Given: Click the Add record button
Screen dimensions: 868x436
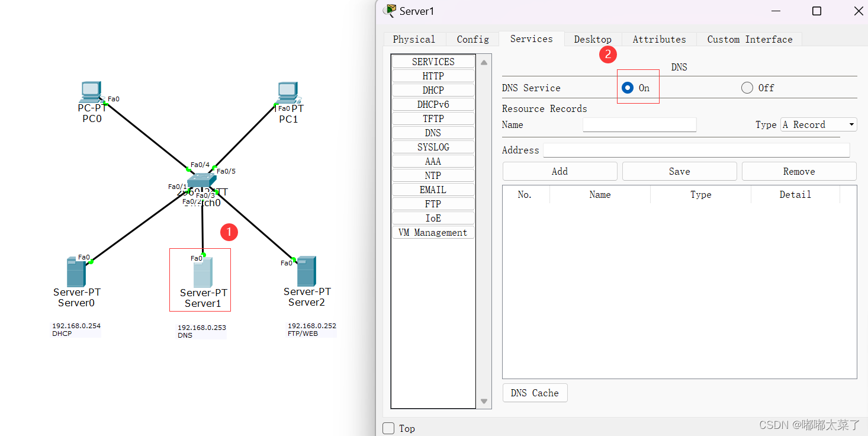Looking at the screenshot, I should pos(560,171).
